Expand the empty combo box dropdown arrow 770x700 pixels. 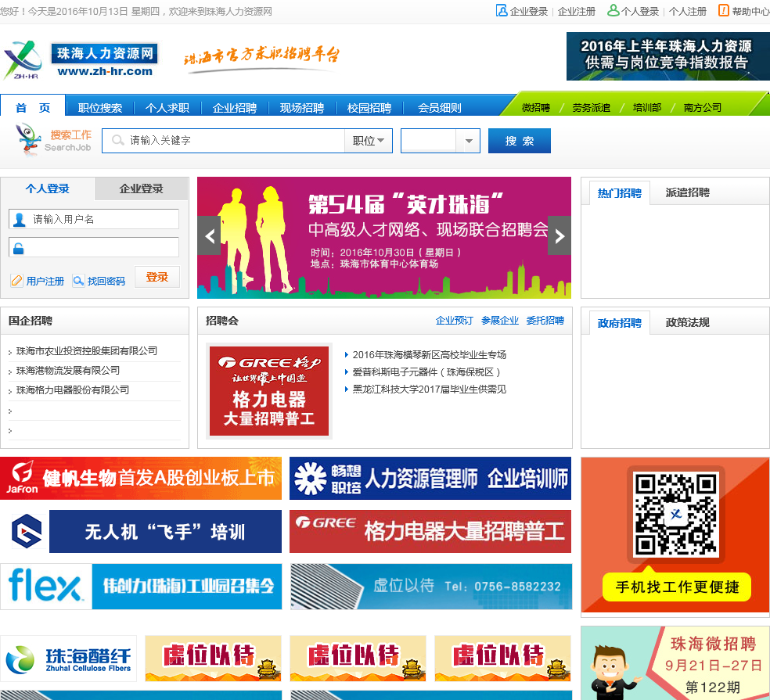click(x=468, y=141)
